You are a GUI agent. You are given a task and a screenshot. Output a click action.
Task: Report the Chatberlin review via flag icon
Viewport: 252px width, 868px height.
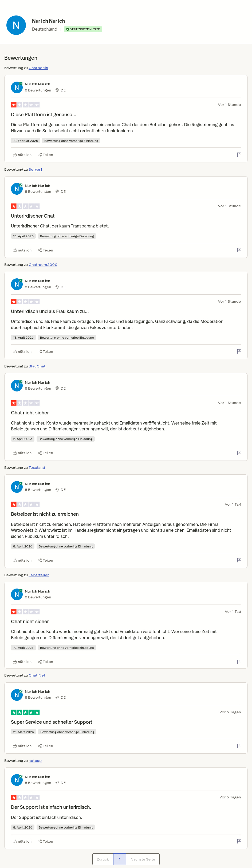click(239, 154)
